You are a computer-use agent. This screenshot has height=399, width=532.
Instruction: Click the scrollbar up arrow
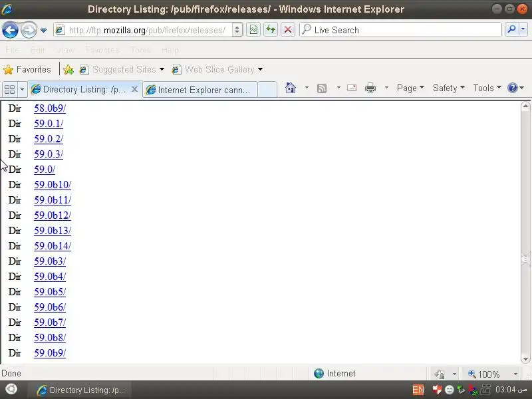[525, 106]
